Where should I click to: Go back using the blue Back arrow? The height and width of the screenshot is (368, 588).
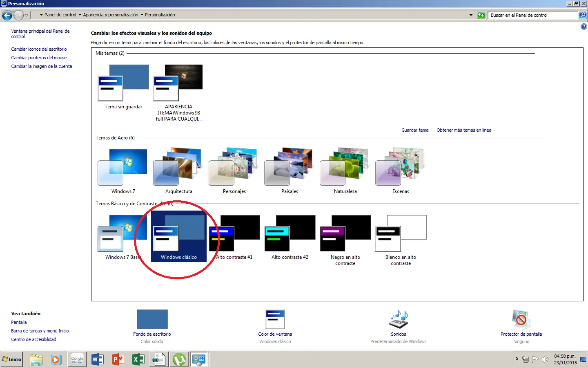pyautogui.click(x=7, y=16)
